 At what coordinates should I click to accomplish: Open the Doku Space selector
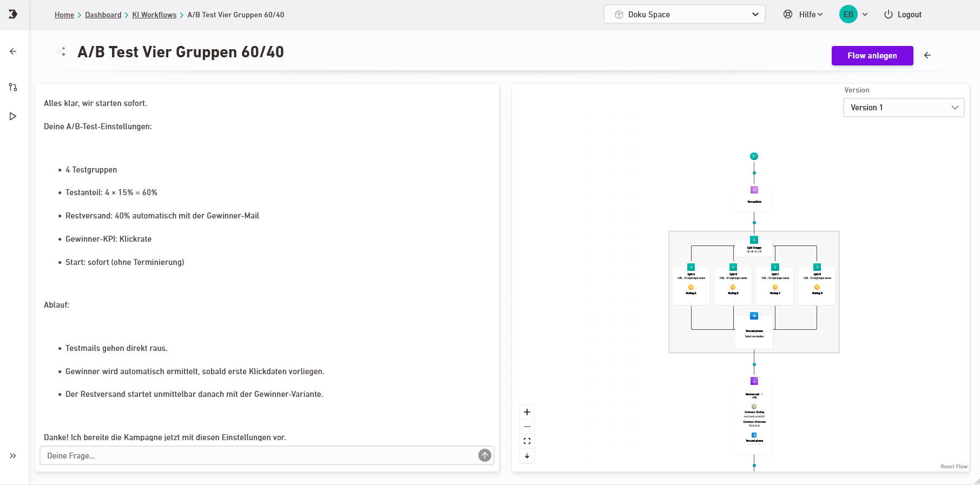pos(684,15)
